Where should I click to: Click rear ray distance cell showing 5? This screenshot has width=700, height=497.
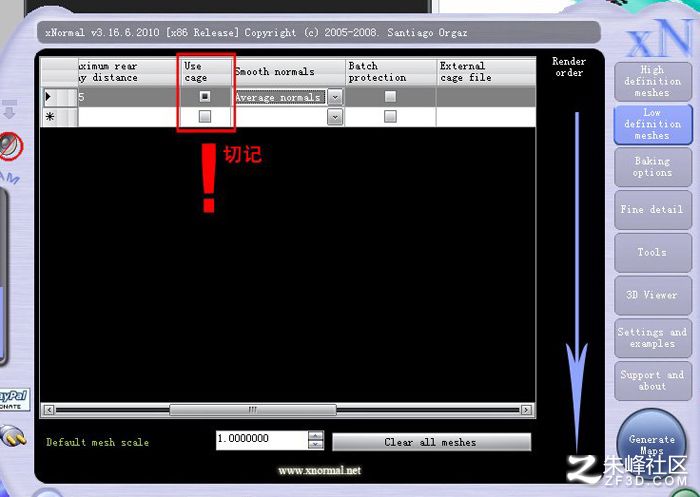click(129, 97)
